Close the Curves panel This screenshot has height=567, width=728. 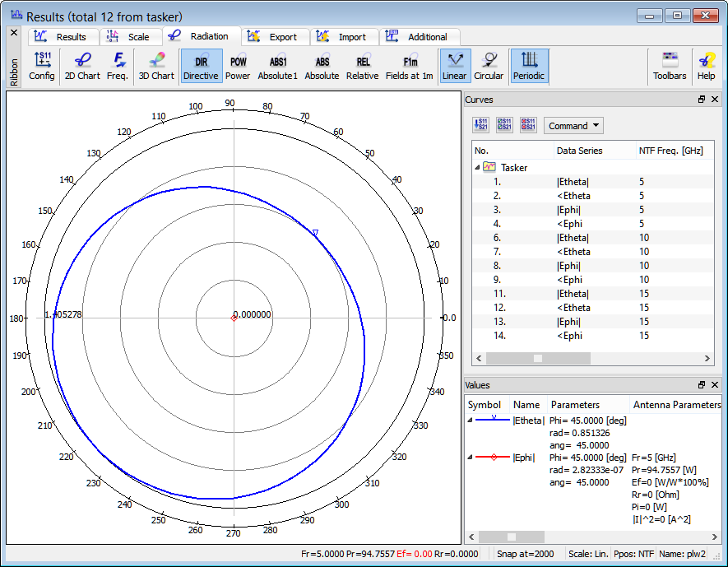(x=715, y=100)
